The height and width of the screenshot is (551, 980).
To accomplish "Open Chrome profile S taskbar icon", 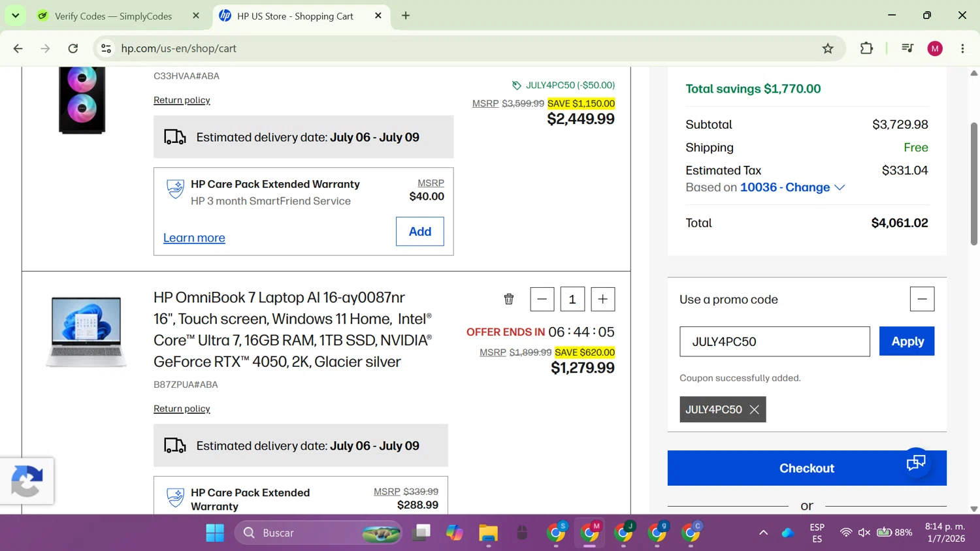I will click(556, 533).
